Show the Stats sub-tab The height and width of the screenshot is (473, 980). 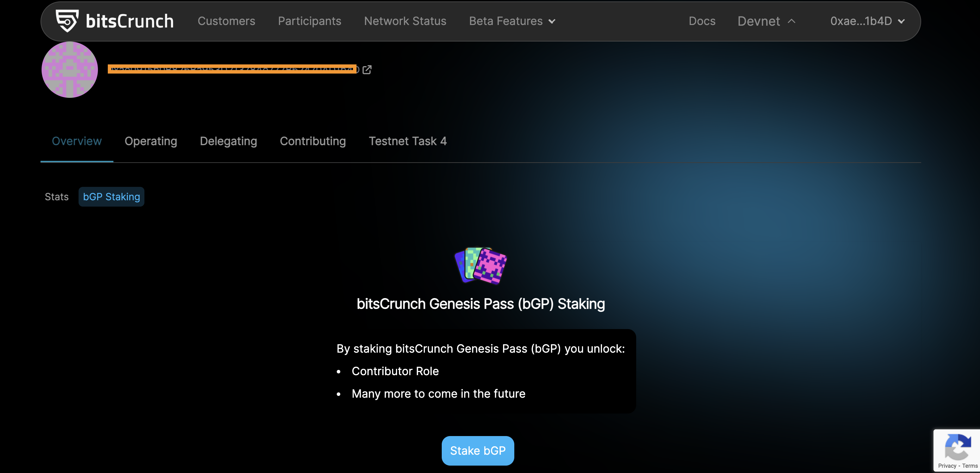point(57,197)
